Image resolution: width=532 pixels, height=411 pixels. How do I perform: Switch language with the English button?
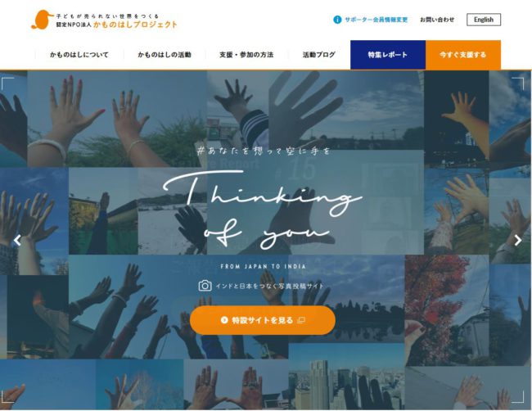[x=484, y=20]
